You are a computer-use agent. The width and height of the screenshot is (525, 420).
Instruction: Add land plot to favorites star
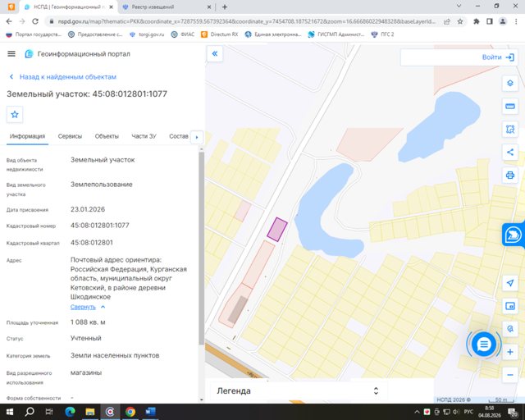(15, 115)
